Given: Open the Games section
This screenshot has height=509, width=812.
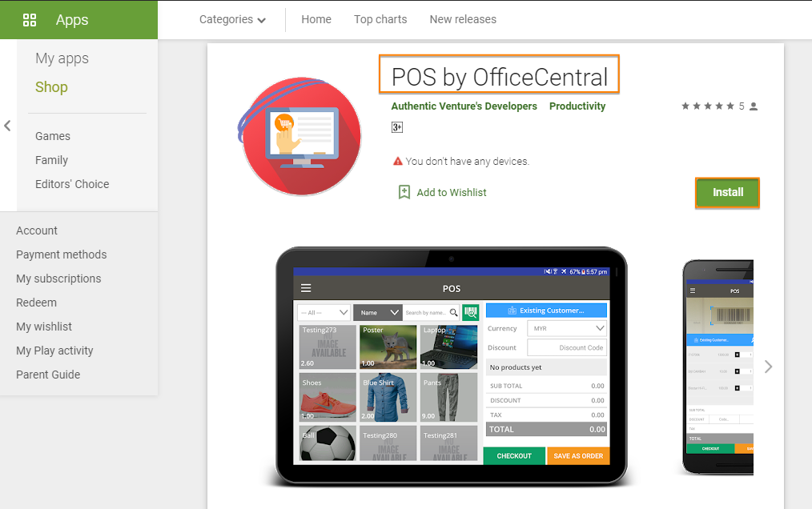Looking at the screenshot, I should (x=52, y=136).
